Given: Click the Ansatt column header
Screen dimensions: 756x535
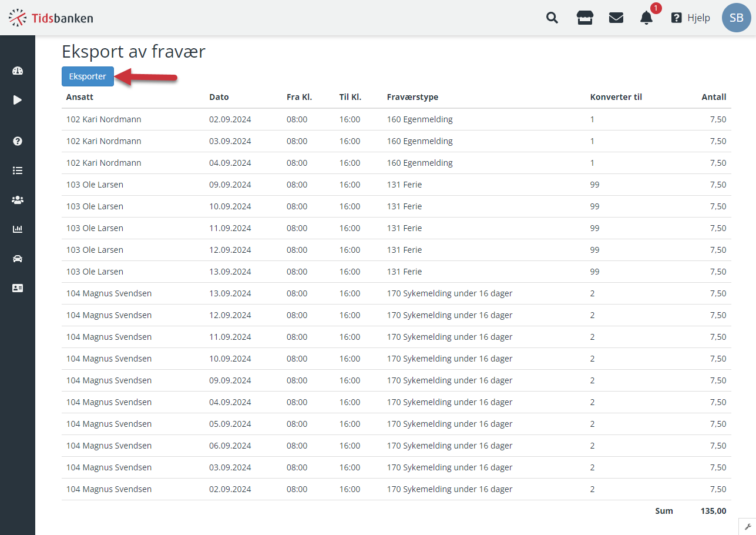Looking at the screenshot, I should pos(80,97).
